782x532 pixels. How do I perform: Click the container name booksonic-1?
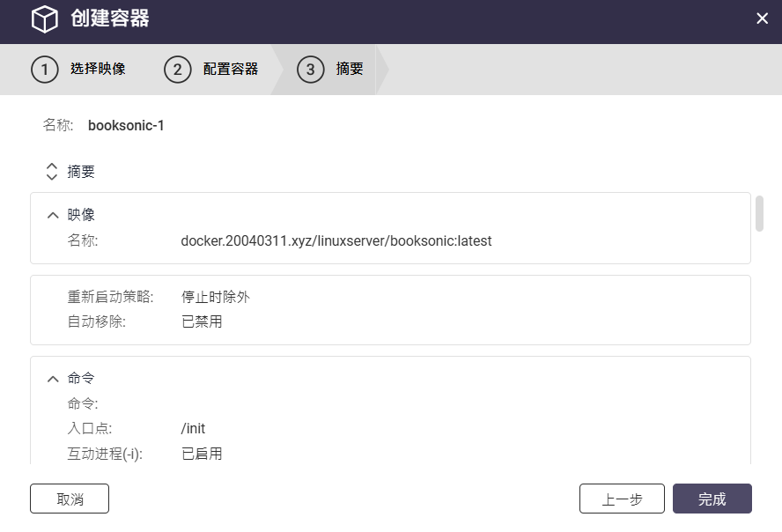pyautogui.click(x=126, y=125)
